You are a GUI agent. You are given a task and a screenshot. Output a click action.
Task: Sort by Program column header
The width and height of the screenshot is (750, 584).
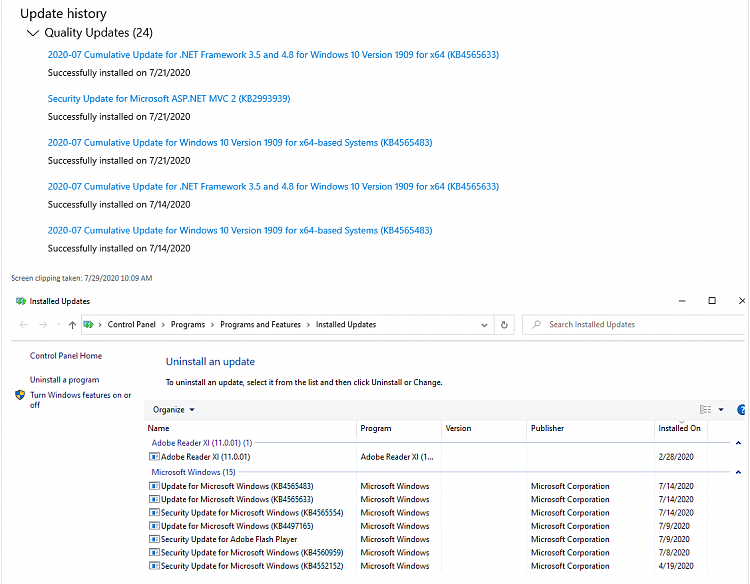click(x=399, y=429)
